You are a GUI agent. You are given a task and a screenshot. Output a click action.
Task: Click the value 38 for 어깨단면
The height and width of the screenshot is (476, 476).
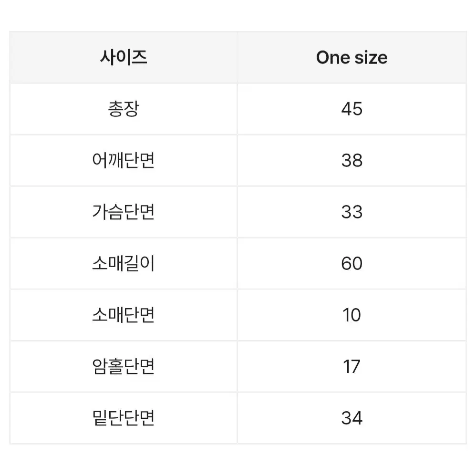click(x=352, y=160)
